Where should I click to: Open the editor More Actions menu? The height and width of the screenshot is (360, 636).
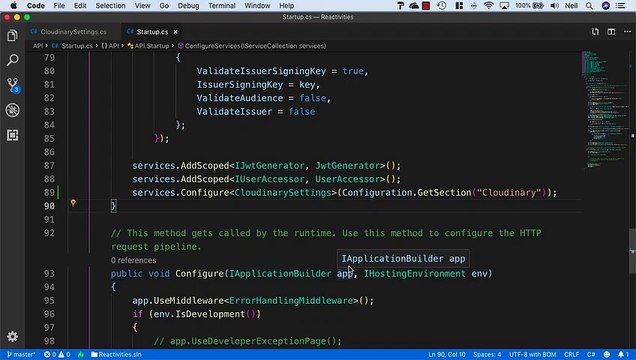point(627,32)
